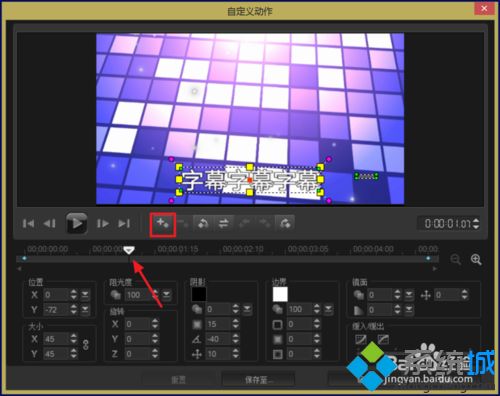
Task: Click the reverse keyframes button
Action: pos(203,223)
